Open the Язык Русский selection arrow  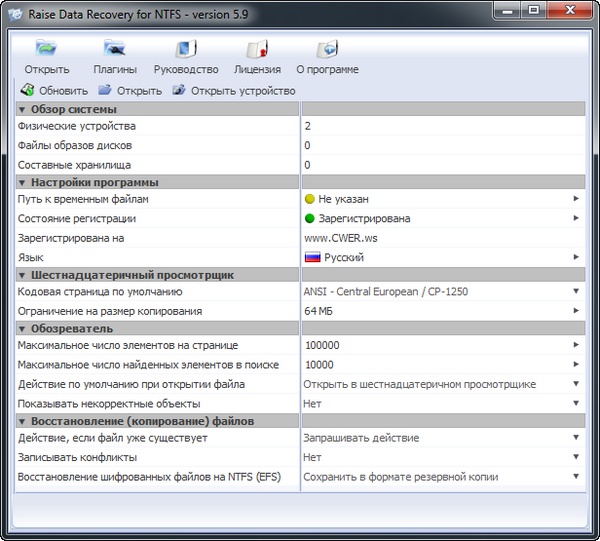click(x=576, y=257)
